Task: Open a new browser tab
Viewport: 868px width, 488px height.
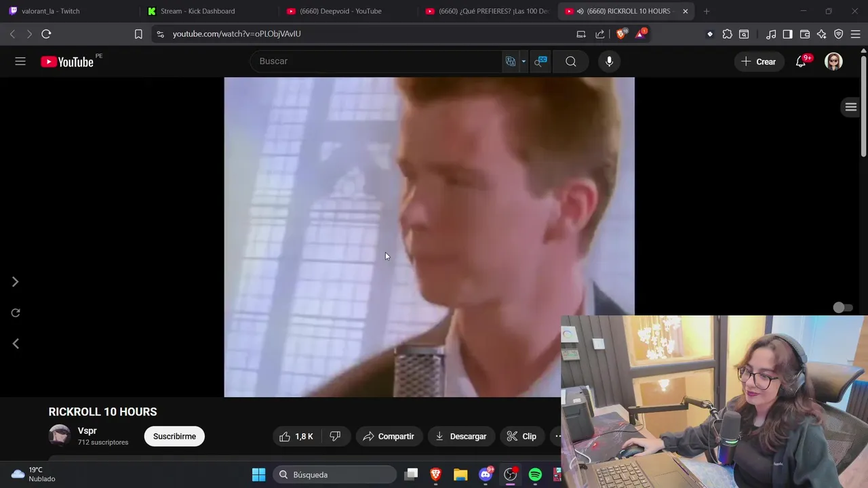Action: click(x=707, y=11)
